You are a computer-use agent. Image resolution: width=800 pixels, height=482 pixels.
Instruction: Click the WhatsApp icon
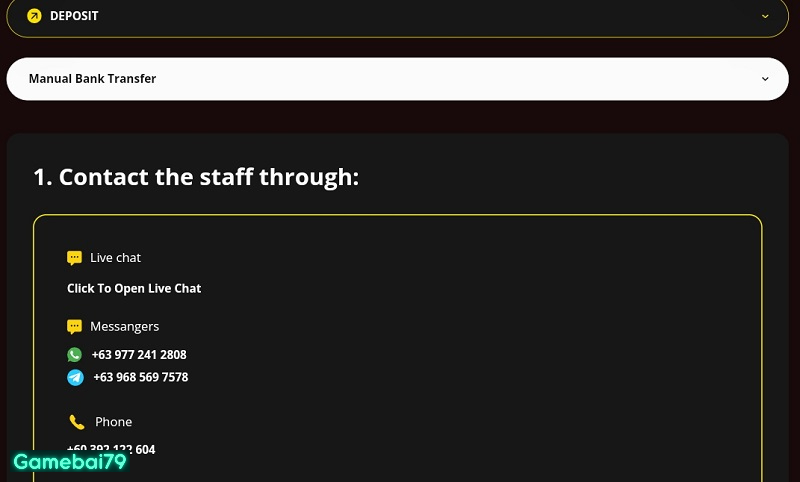click(x=75, y=355)
